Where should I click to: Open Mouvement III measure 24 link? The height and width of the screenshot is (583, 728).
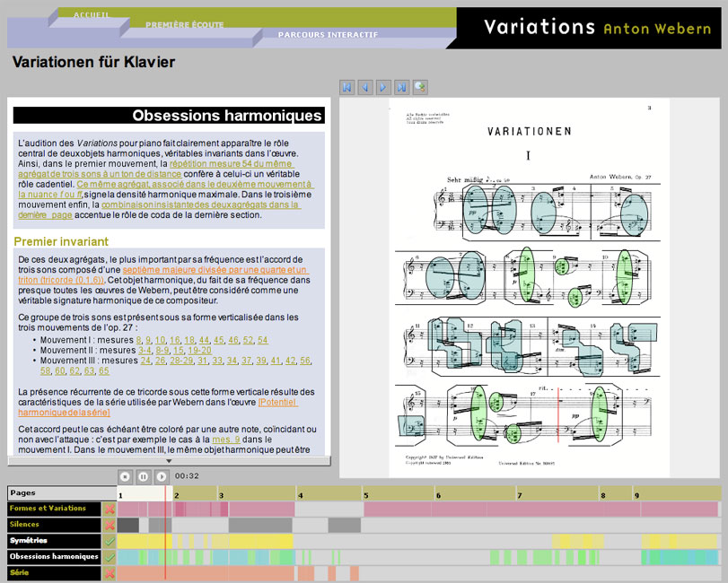145,361
